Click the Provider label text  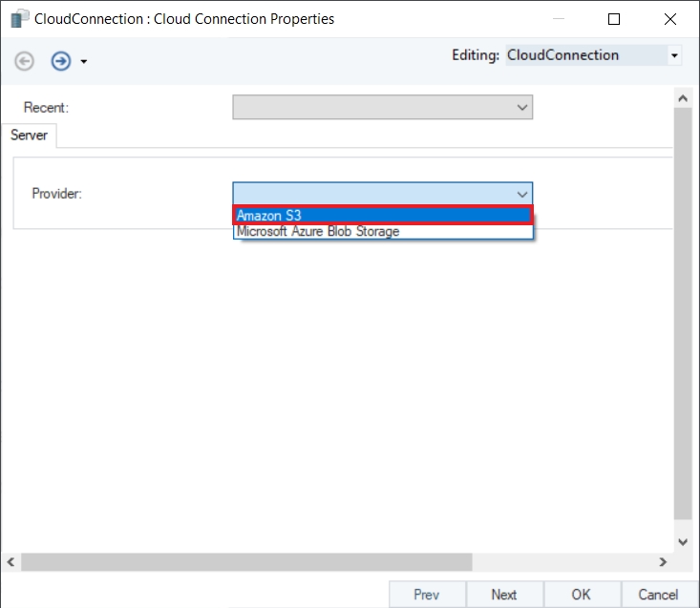click(56, 194)
